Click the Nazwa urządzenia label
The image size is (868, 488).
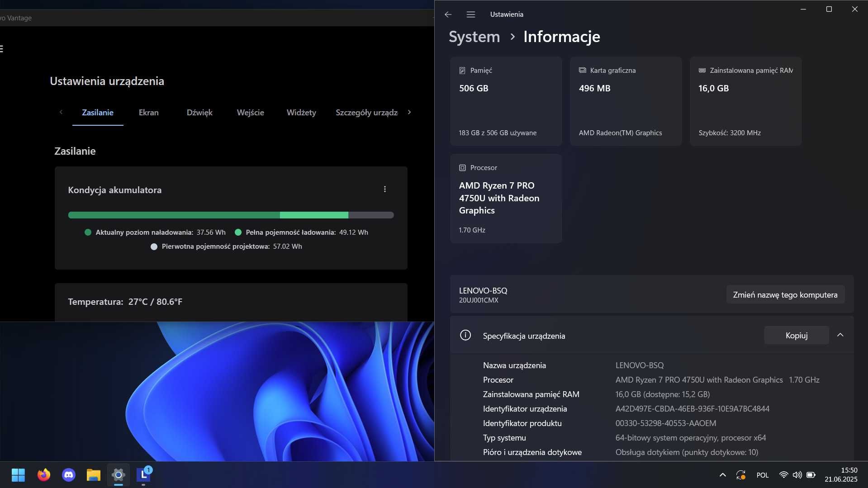[x=514, y=365]
